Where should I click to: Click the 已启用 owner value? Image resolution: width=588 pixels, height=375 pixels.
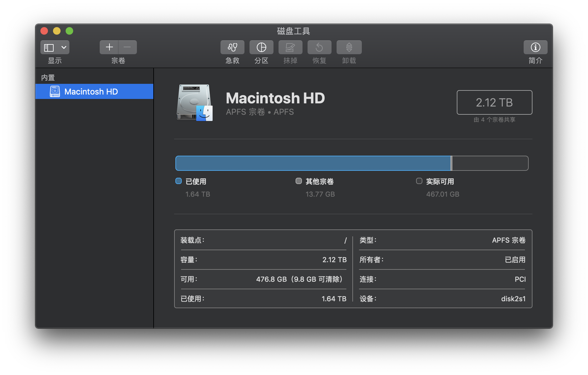click(515, 260)
